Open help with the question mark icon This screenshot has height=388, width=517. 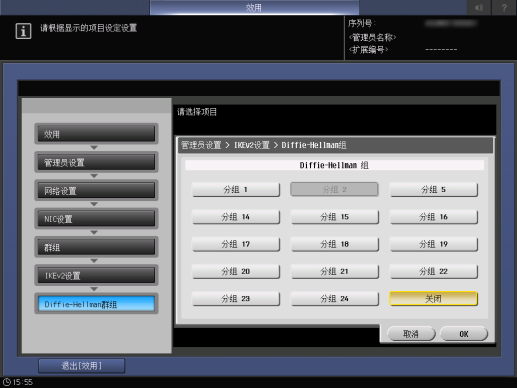point(504,7)
